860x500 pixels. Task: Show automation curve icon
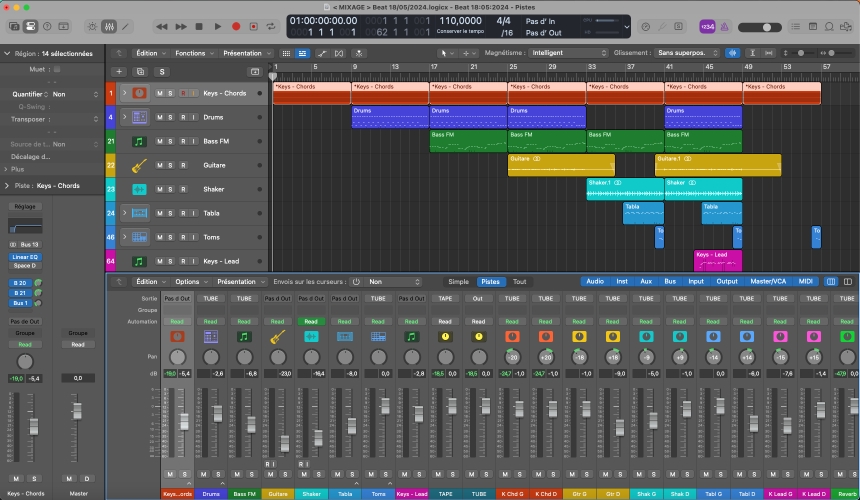click(x=322, y=53)
